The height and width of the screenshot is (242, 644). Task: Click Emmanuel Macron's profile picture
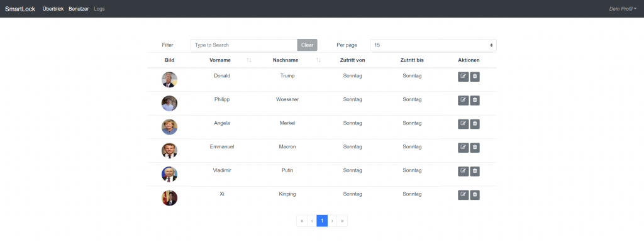[x=169, y=150]
